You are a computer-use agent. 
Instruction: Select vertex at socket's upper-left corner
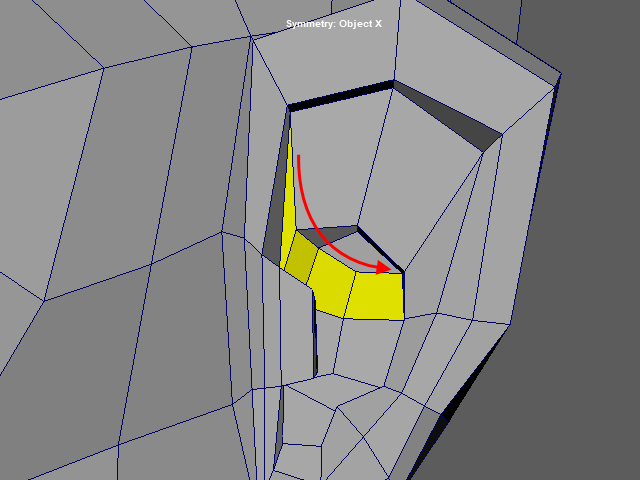[289, 106]
